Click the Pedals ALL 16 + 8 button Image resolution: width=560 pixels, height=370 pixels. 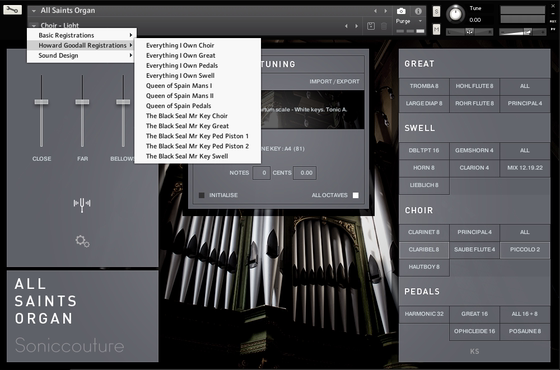tap(525, 314)
